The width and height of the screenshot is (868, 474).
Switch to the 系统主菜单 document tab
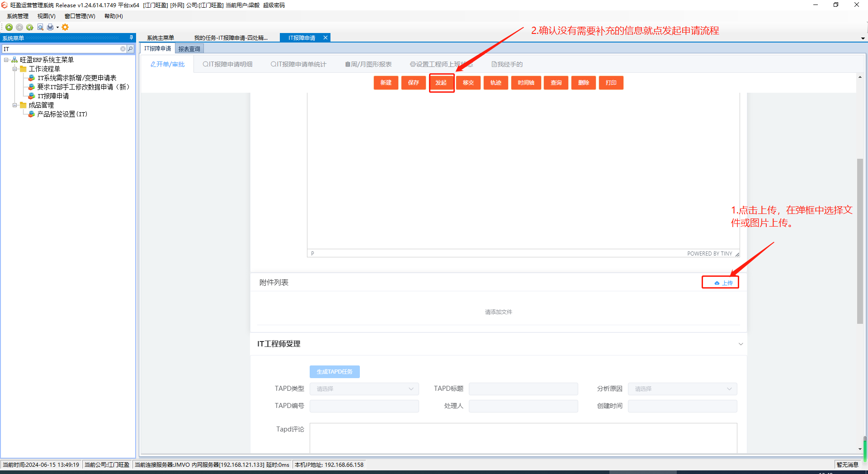(160, 38)
